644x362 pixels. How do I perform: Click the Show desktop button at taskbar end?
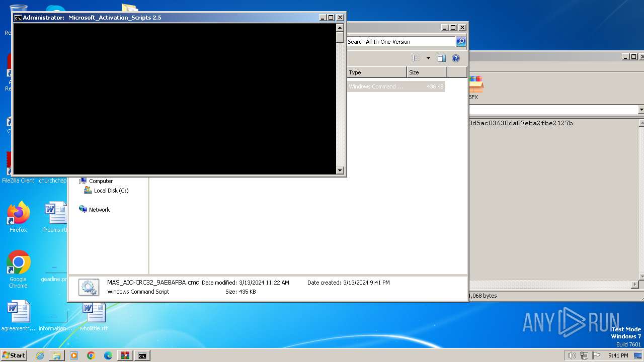[x=638, y=355]
